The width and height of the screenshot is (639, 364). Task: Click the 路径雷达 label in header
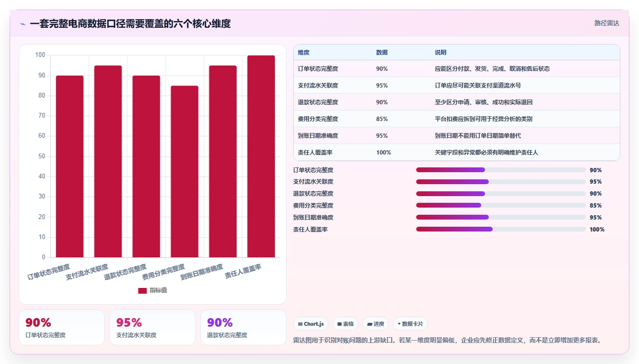606,23
